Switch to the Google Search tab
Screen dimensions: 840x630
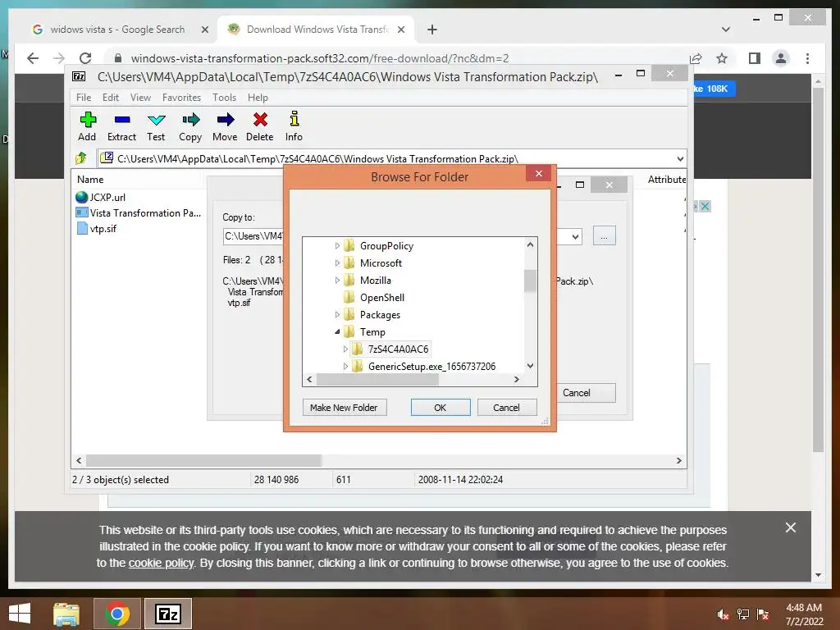[118, 30]
